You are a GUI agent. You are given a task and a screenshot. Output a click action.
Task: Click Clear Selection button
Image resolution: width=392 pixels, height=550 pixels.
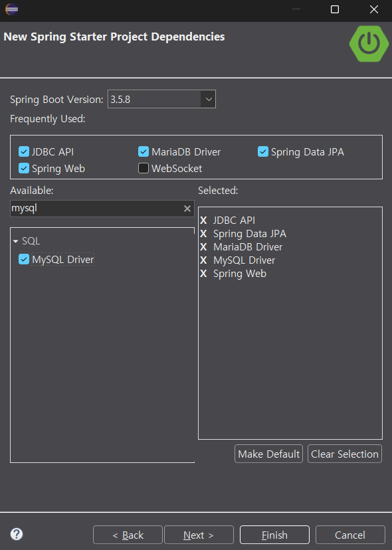(345, 454)
